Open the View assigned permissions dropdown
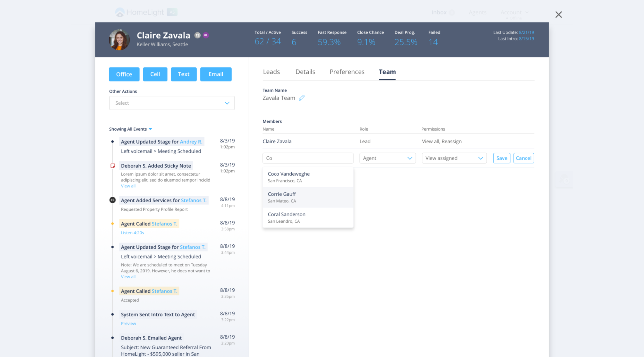The width and height of the screenshot is (644, 357). (454, 158)
